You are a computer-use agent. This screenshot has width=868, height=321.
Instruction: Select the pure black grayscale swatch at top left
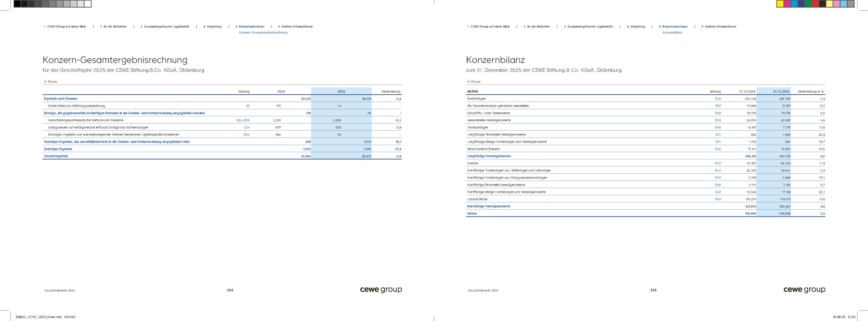(x=17, y=4)
